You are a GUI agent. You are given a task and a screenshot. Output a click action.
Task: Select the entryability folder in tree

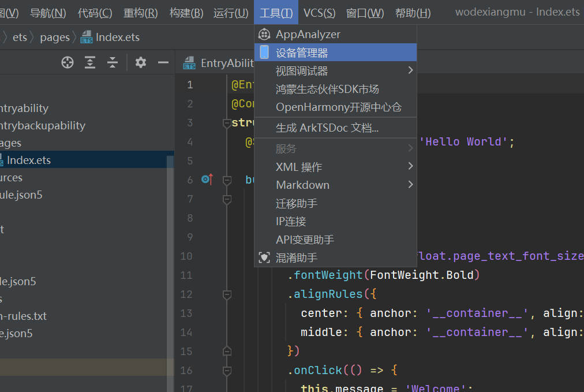[24, 108]
